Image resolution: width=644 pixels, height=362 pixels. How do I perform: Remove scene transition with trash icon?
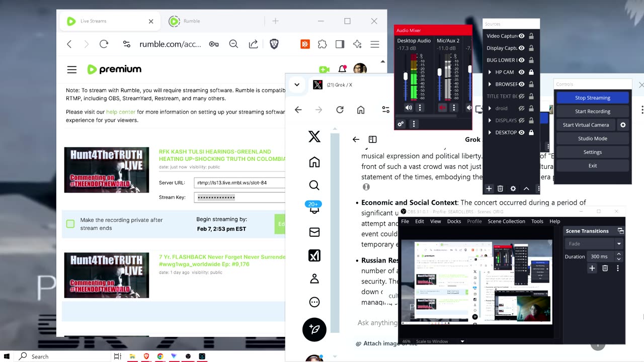tap(605, 268)
